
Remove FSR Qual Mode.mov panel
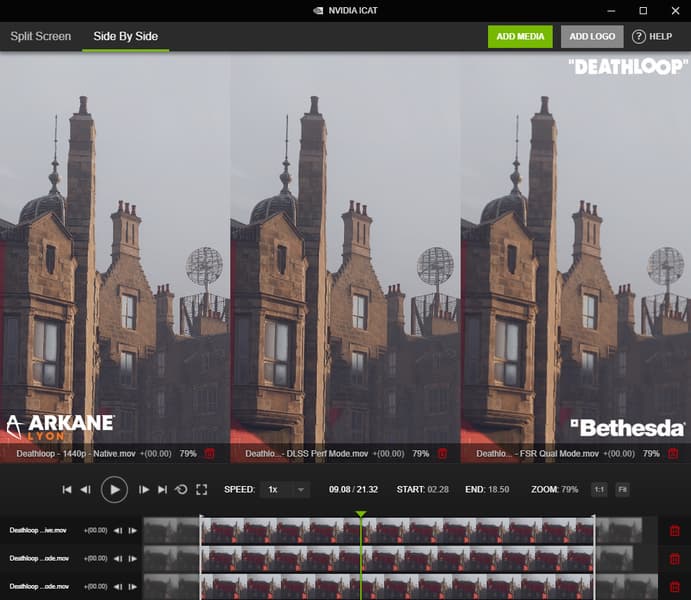point(673,453)
